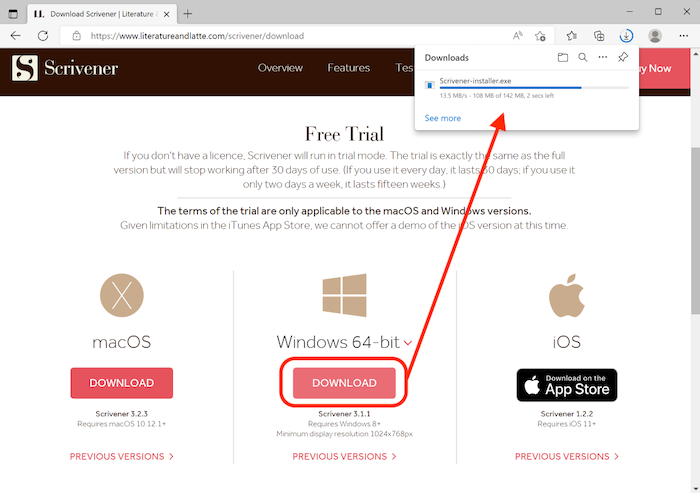
Task: Click the Windows DOWNLOAD button
Action: click(x=344, y=383)
